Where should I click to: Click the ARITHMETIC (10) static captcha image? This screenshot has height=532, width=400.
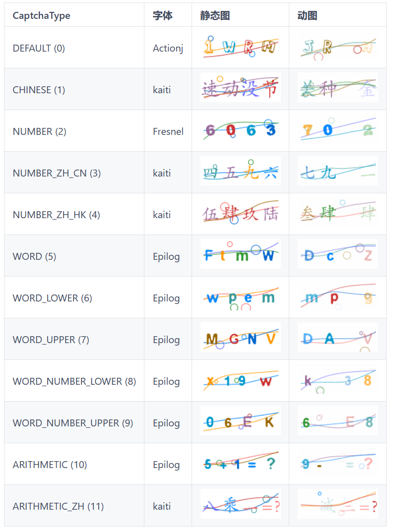tap(241, 464)
